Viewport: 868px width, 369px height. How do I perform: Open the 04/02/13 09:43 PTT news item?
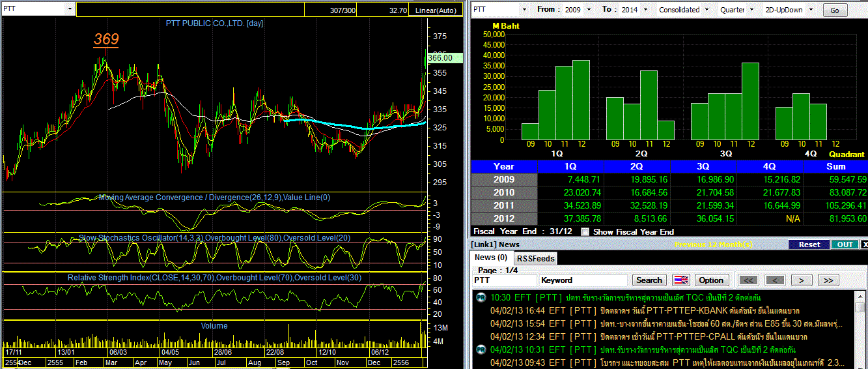point(669,362)
